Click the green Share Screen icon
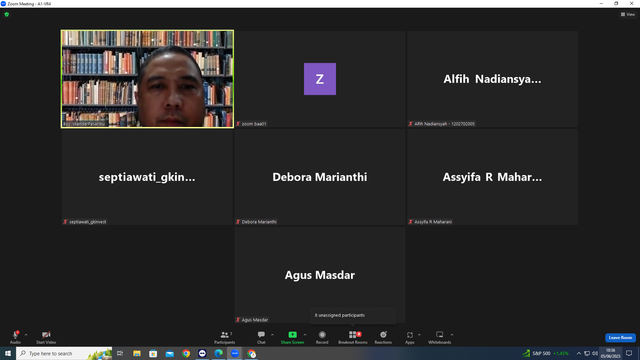Image resolution: width=640 pixels, height=360 pixels. point(292,335)
